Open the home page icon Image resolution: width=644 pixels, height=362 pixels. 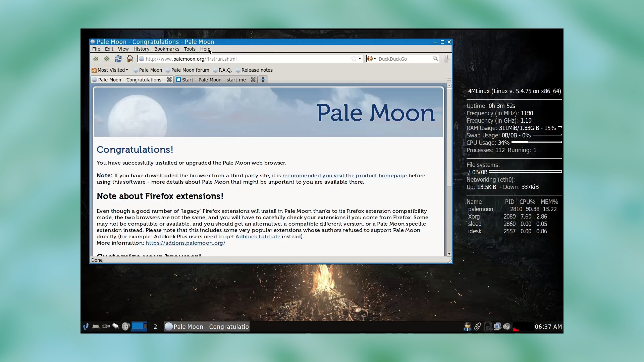coord(130,59)
